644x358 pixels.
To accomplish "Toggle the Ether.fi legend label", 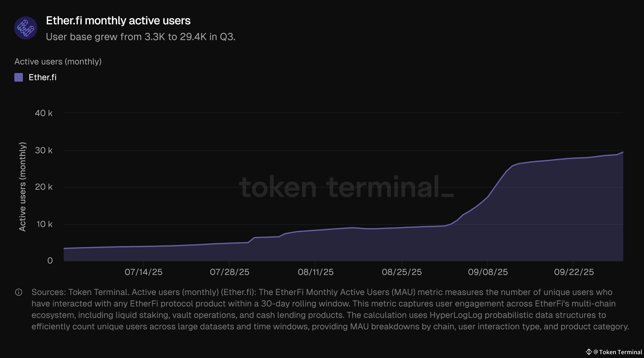I will click(x=42, y=77).
